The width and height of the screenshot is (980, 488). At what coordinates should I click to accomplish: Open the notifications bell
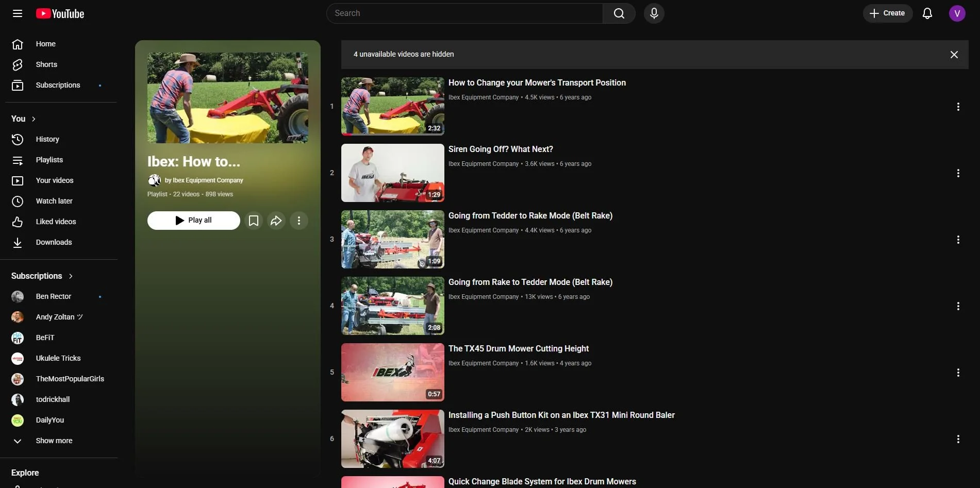[927, 13]
